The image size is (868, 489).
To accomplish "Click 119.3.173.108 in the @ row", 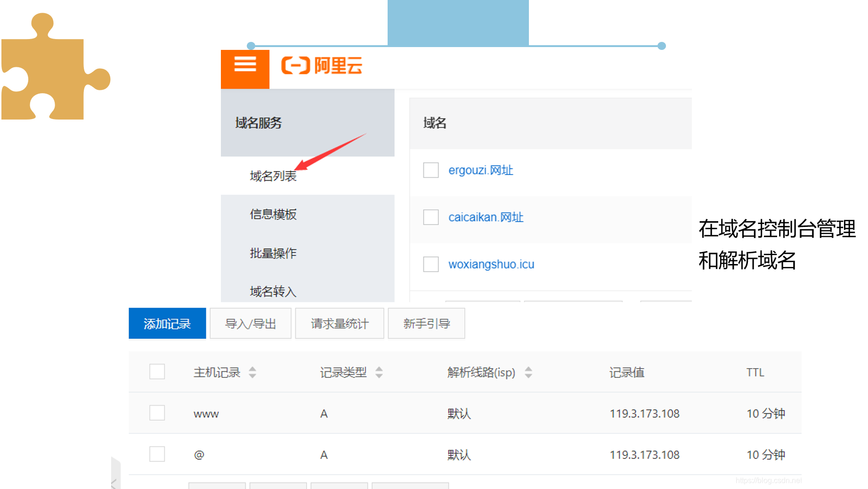I will pyautogui.click(x=645, y=455).
